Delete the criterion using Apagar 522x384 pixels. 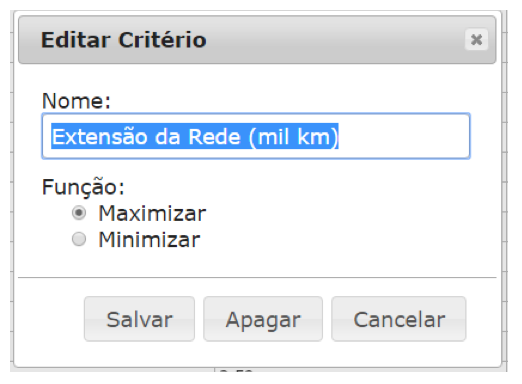[263, 319]
